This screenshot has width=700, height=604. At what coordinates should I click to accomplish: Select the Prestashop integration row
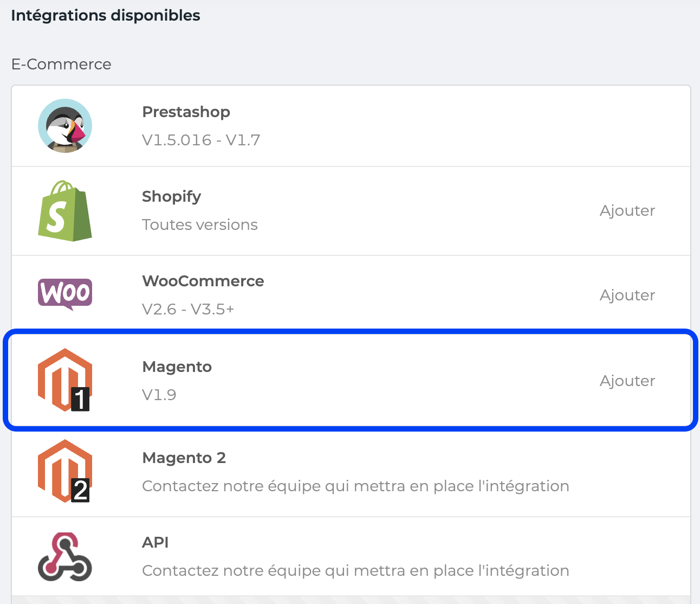click(350, 126)
